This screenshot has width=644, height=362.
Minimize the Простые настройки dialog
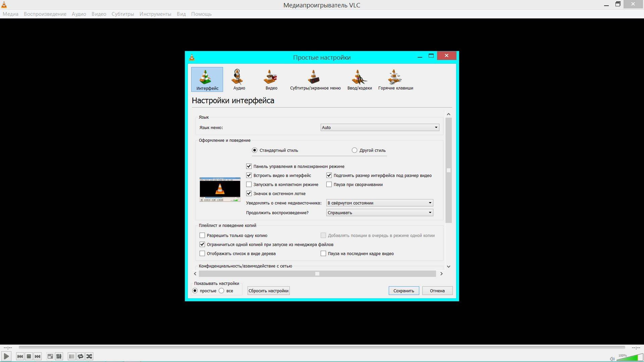[420, 57]
